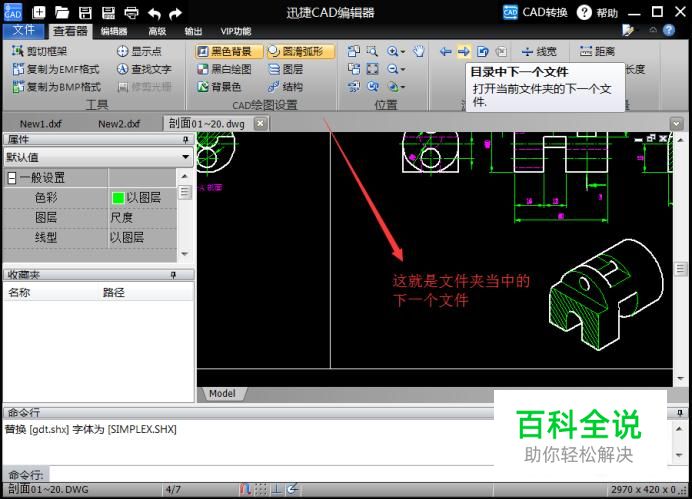
Task: Toggle 显示点 show points
Action: (139, 51)
